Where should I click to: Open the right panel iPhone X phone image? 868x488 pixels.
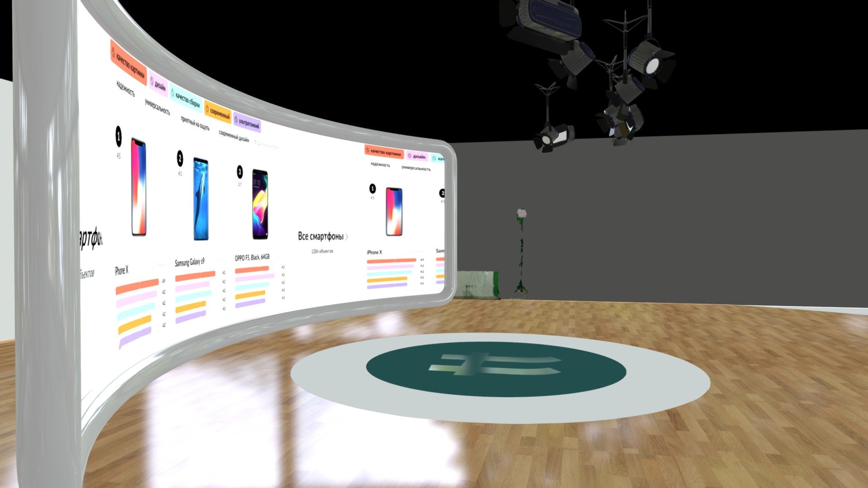394,211
